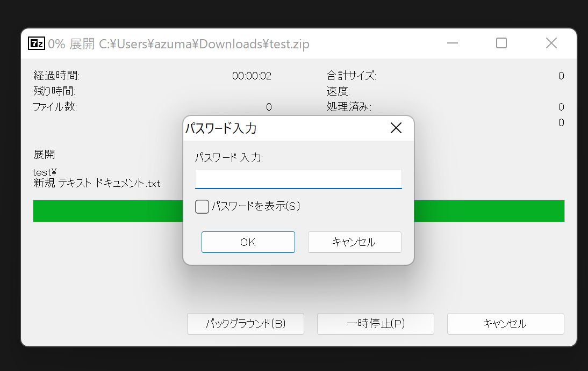Viewport: 588px width, 371px height.
Task: Click the green extraction progress bar
Action: [107, 211]
